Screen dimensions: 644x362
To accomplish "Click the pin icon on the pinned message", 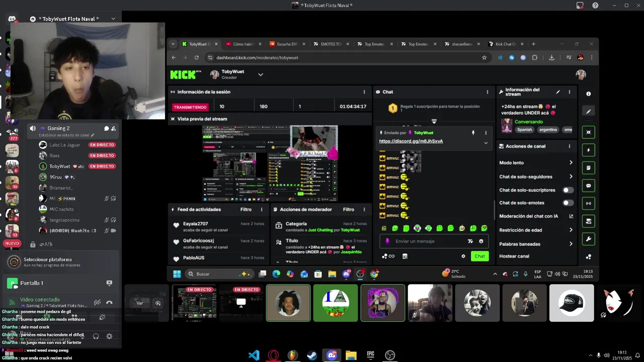I will (473, 133).
